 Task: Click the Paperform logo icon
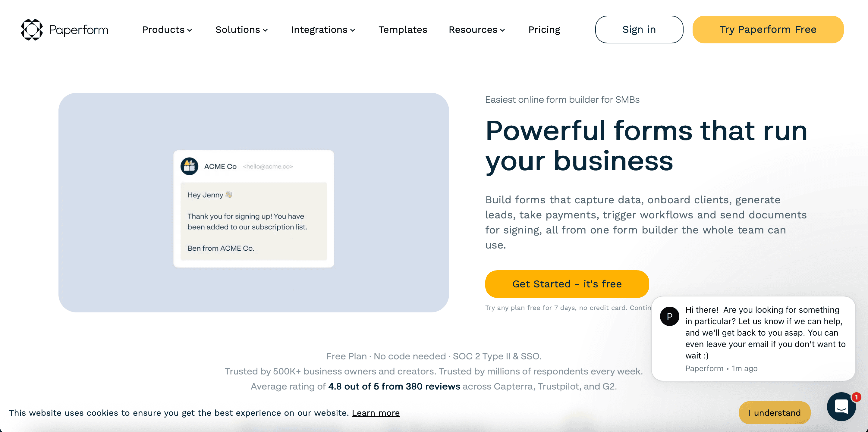tap(32, 30)
